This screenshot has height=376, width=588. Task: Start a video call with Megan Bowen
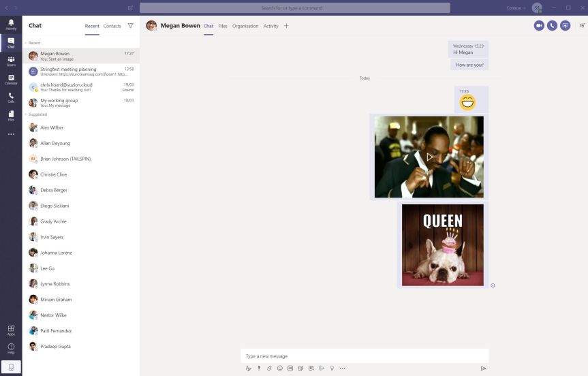tap(539, 26)
